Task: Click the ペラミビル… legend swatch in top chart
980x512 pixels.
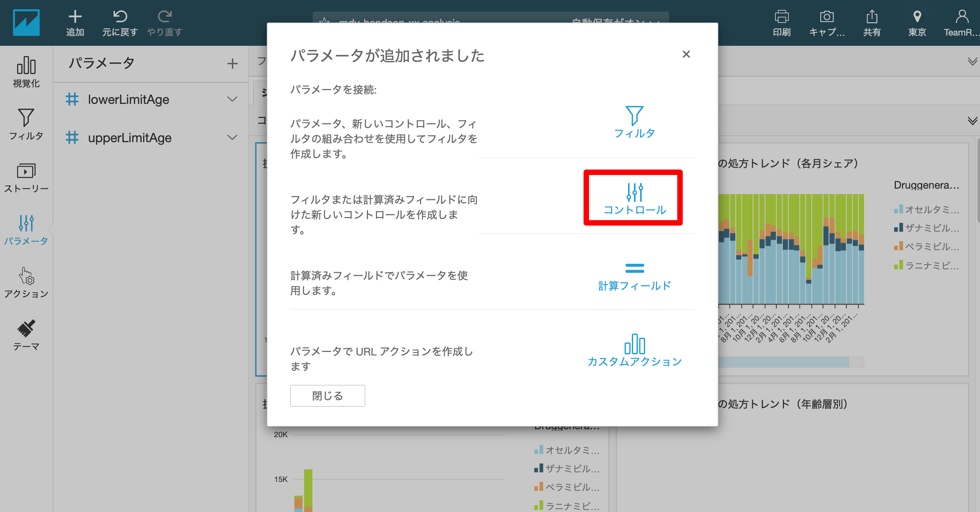Action: tap(898, 246)
